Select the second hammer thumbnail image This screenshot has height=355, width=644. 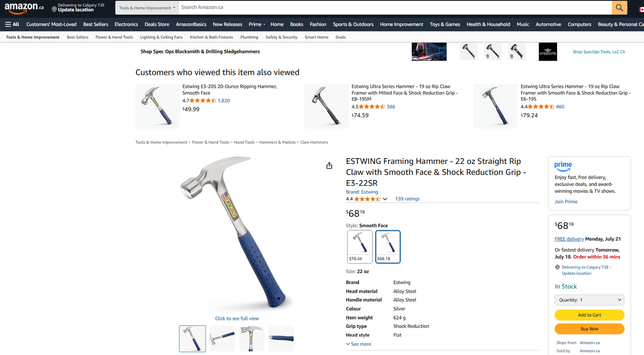[x=222, y=339]
